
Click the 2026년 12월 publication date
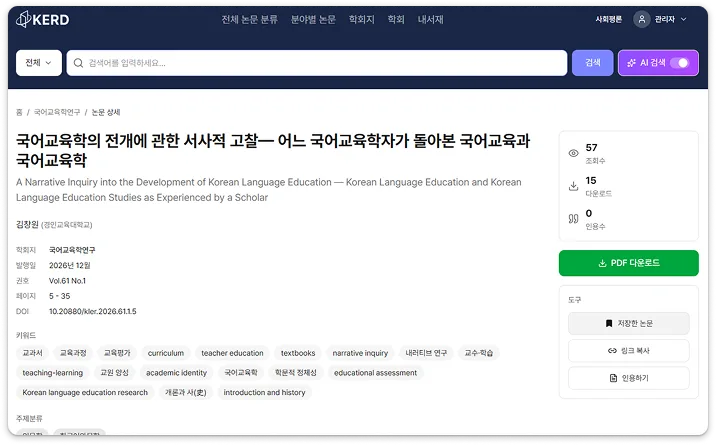click(x=70, y=266)
